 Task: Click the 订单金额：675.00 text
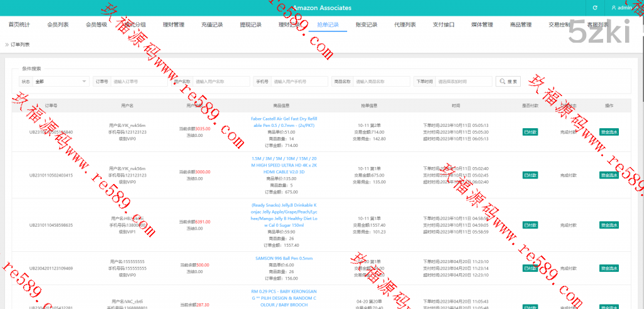click(x=280, y=192)
